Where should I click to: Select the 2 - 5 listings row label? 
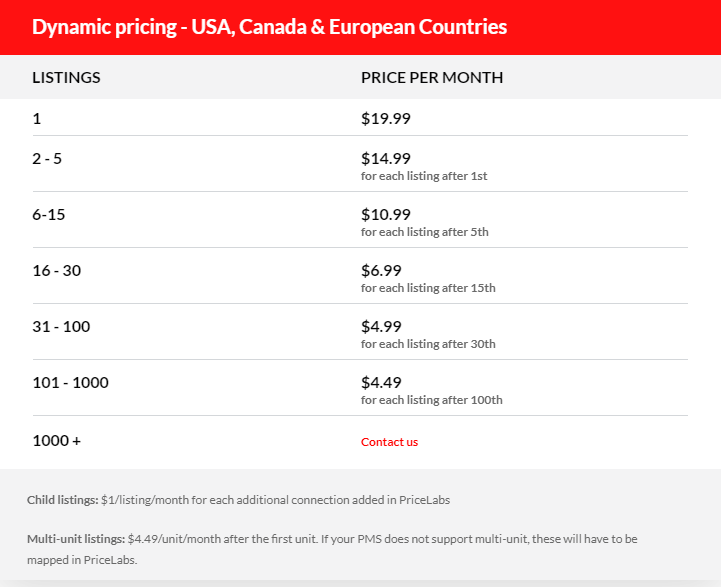tap(47, 159)
